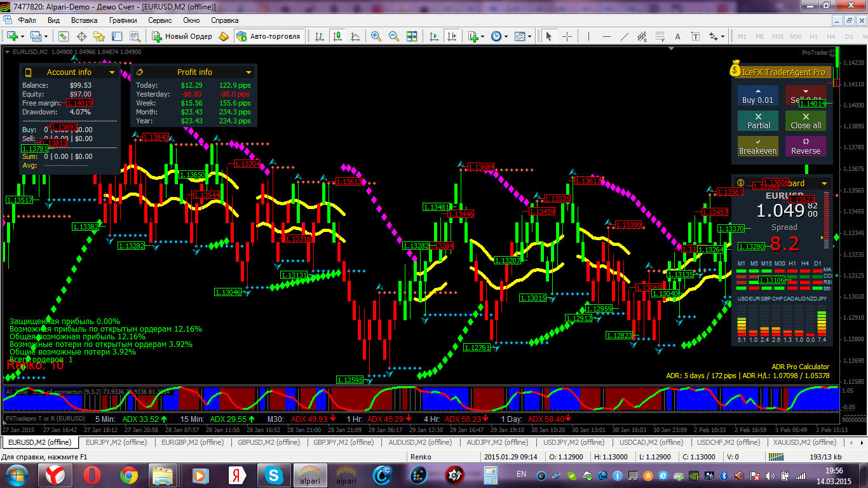Click the Partial close button
This screenshot has height=488, width=868.
pos(758,121)
